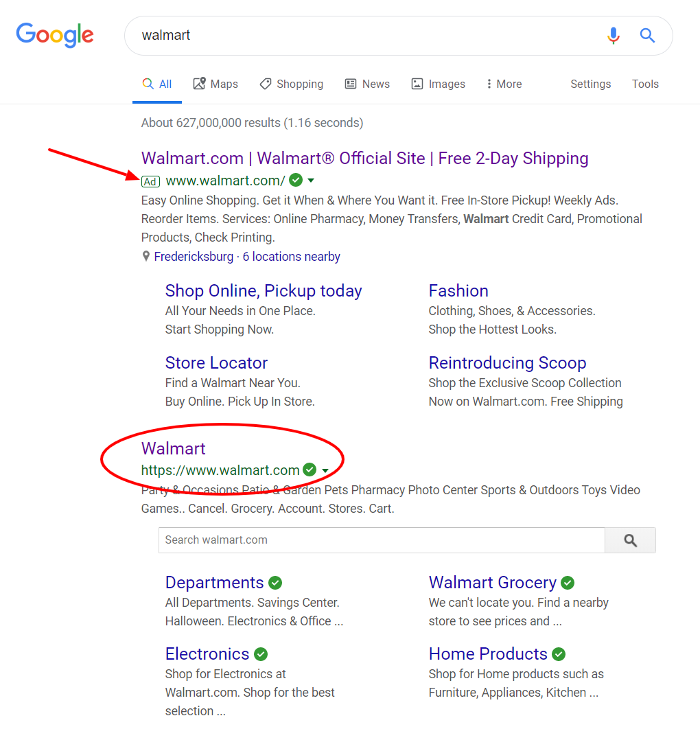
Task: Click the www.walmart.com/ ad URL
Action: 225,181
